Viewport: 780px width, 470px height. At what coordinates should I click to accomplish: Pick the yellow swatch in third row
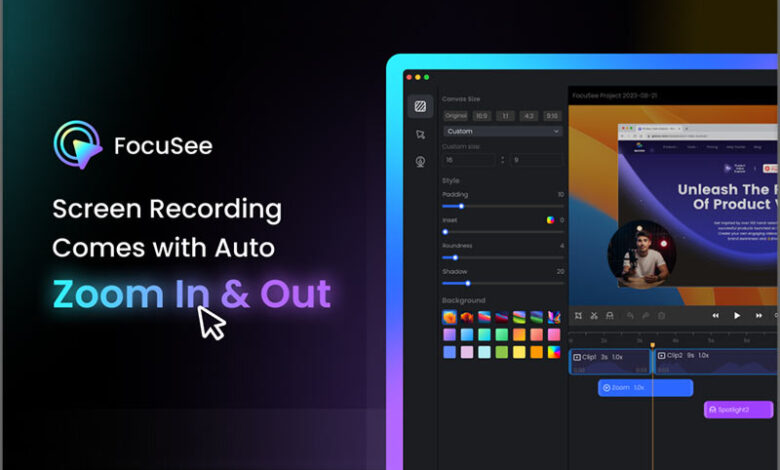click(519, 352)
